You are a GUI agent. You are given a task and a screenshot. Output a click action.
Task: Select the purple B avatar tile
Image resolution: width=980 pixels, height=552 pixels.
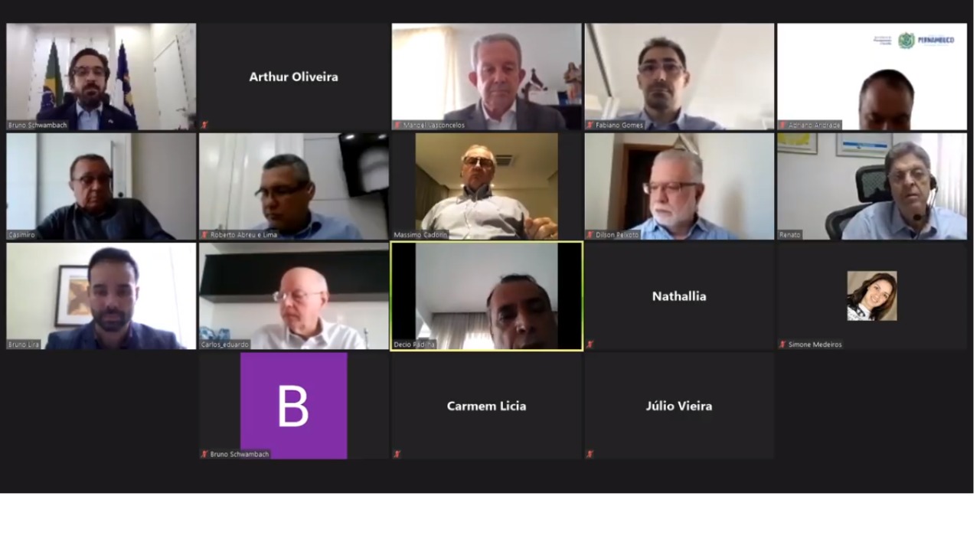click(293, 405)
